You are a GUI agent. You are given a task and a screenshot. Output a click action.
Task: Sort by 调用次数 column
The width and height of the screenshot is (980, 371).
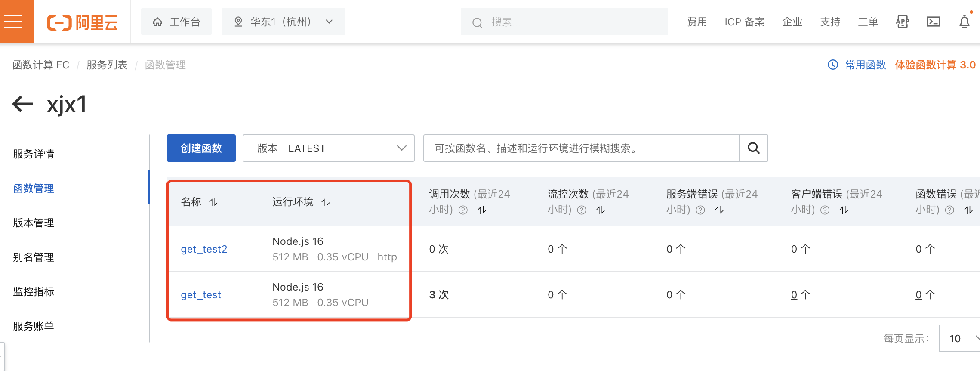click(x=482, y=210)
